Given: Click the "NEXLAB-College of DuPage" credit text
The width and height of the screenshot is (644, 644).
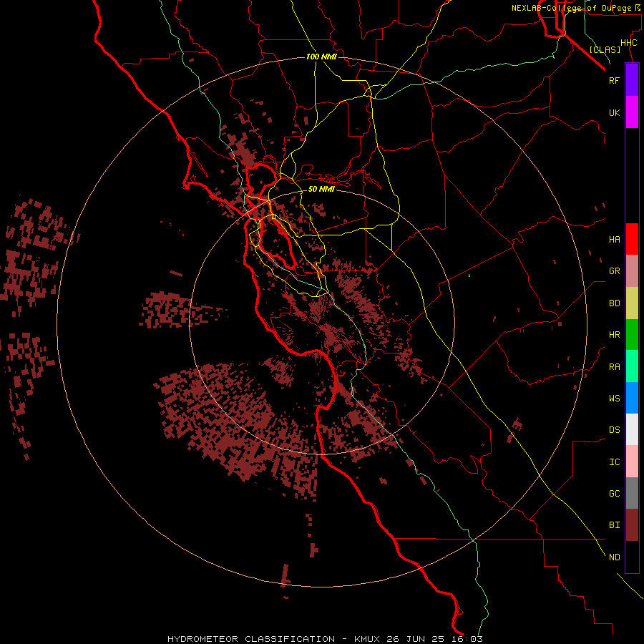Looking at the screenshot, I should (x=571, y=8).
